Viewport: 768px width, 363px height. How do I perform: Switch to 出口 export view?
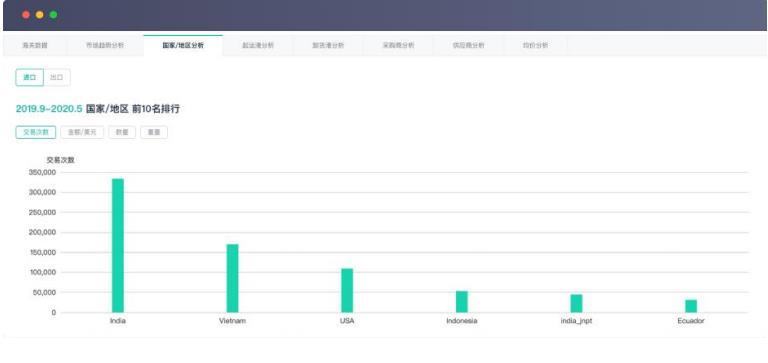57,77
